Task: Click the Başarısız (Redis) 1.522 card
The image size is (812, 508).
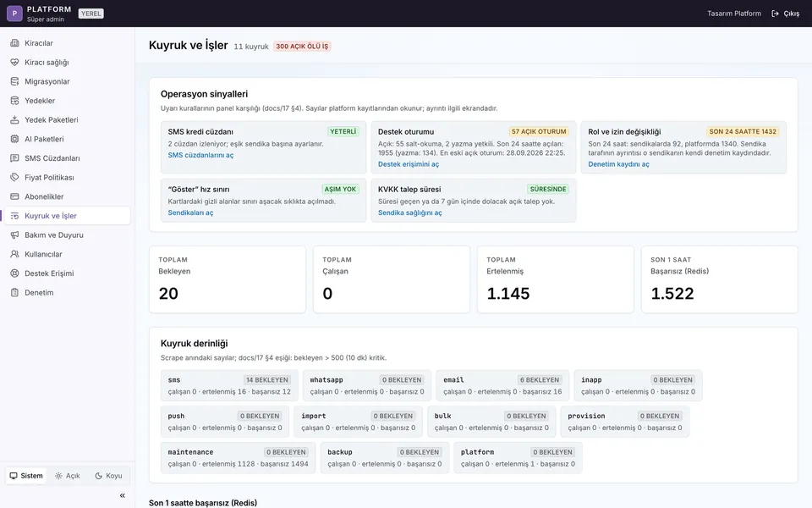Action: pyautogui.click(x=719, y=279)
